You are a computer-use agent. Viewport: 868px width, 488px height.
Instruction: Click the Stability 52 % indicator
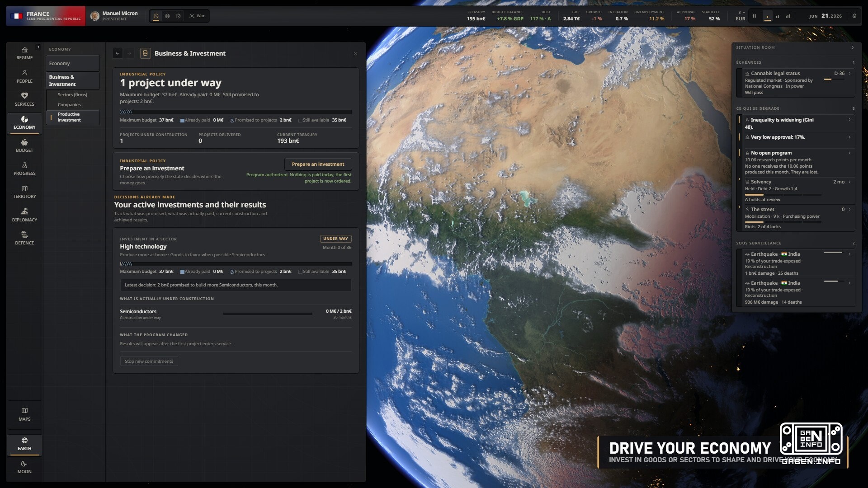point(712,16)
